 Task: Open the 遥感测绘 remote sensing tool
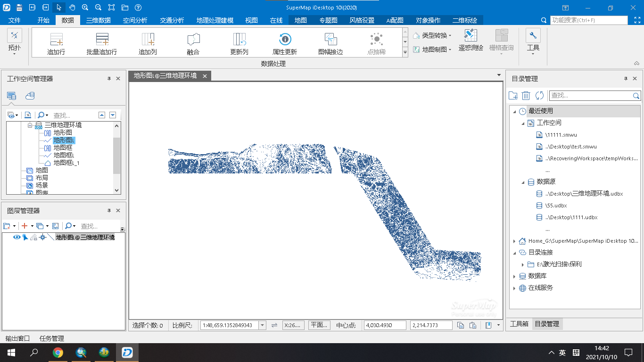click(x=471, y=40)
